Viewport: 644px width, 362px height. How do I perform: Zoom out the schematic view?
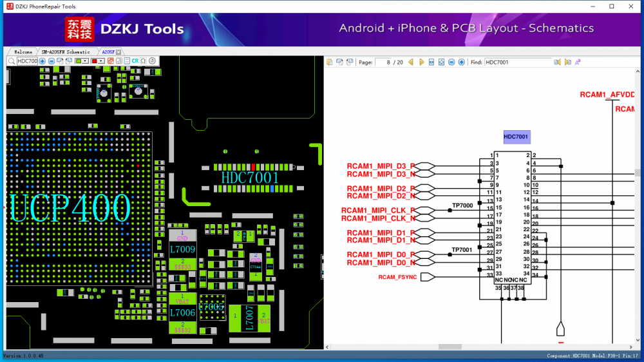pos(451,62)
